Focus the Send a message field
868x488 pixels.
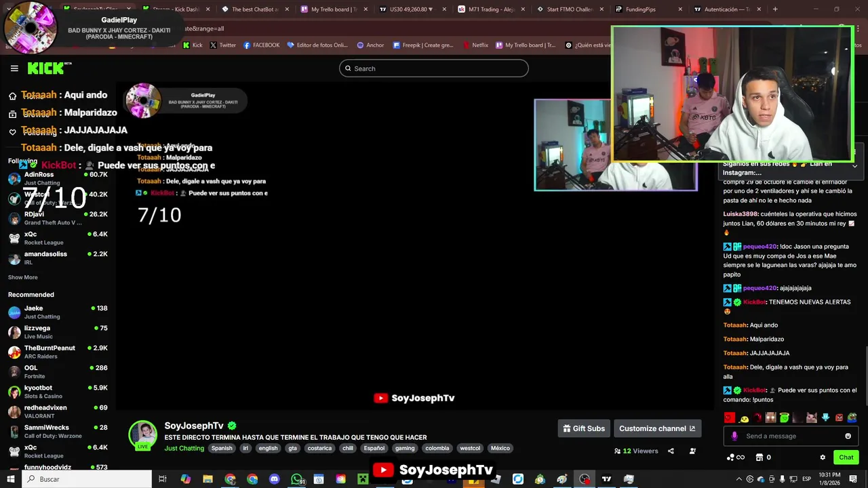(x=791, y=436)
